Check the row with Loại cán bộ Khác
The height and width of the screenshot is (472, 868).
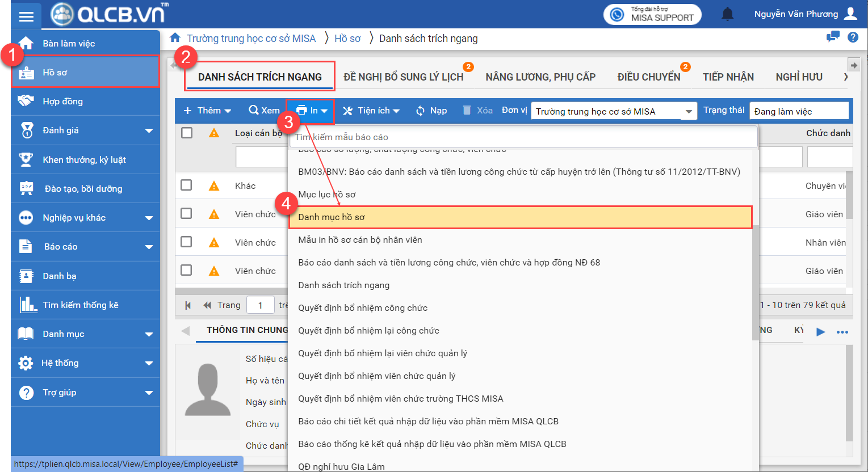pyautogui.click(x=186, y=186)
